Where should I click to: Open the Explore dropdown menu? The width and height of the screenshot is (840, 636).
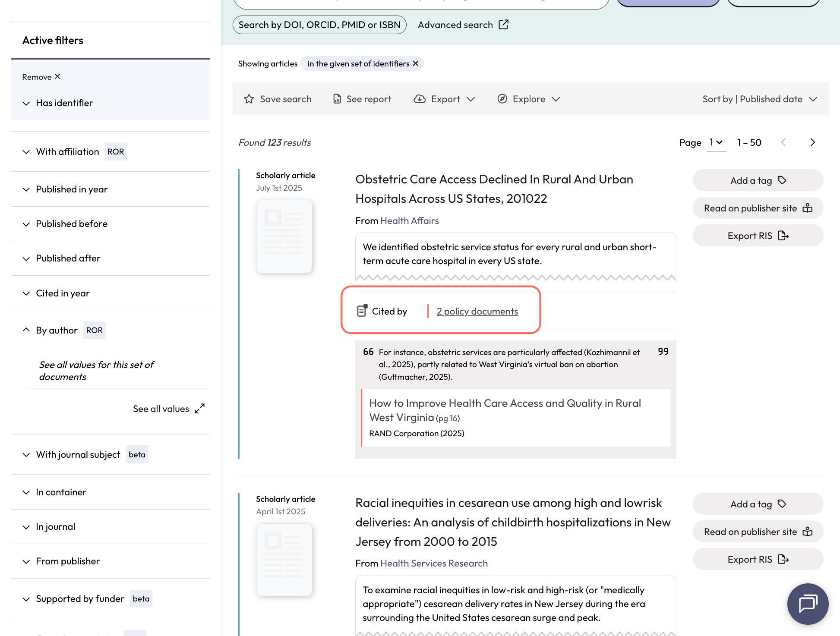529,99
